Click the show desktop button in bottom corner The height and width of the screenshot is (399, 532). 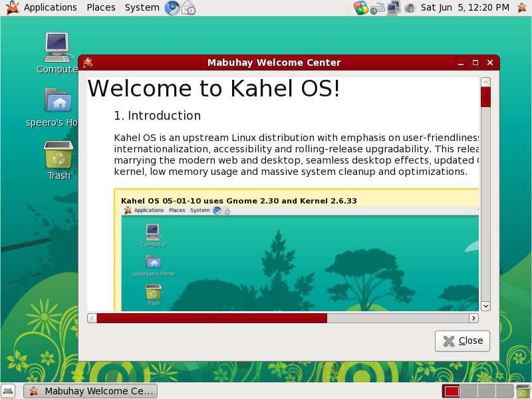tap(9, 390)
